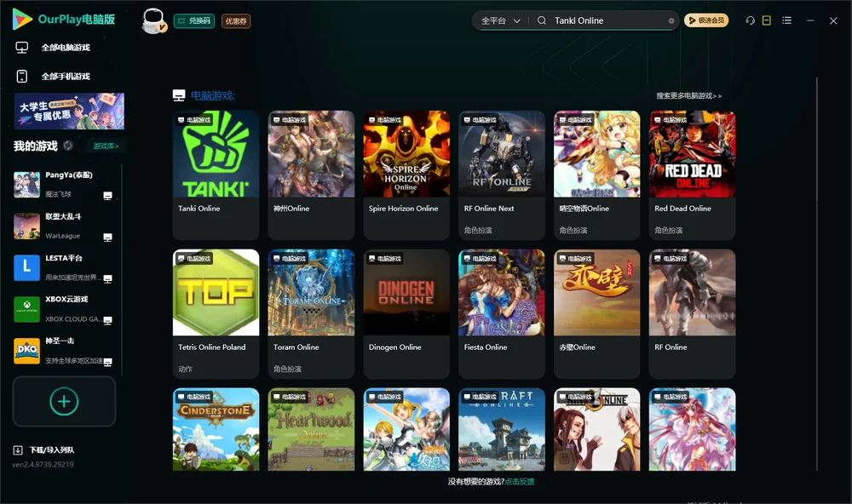Viewport: 852px width, 504px height.
Task: Open the 赤壁Online game card
Action: [596, 313]
